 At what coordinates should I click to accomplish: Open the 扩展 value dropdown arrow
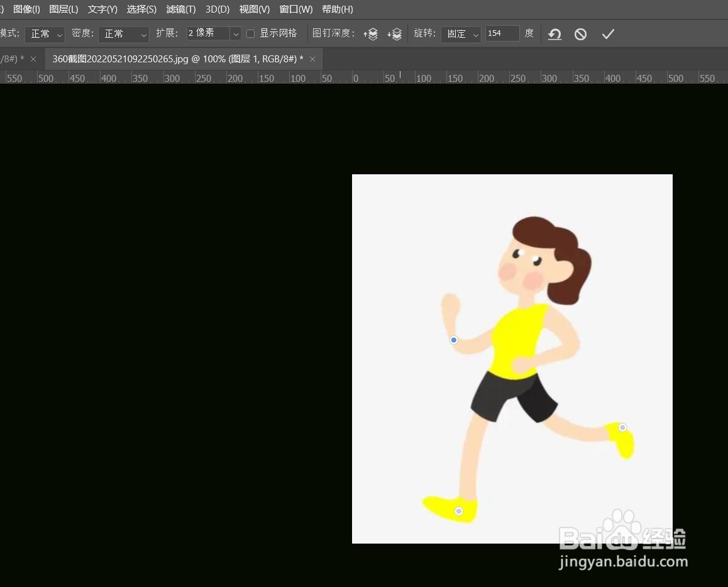[x=236, y=33]
